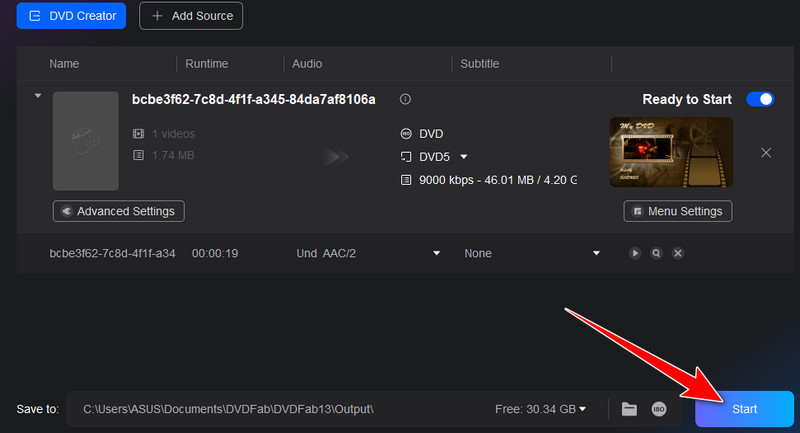
Task: Click the output path field
Action: click(280, 409)
